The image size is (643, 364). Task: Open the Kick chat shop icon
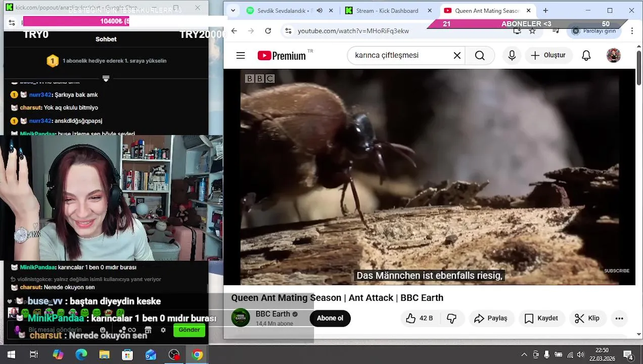[148, 330]
